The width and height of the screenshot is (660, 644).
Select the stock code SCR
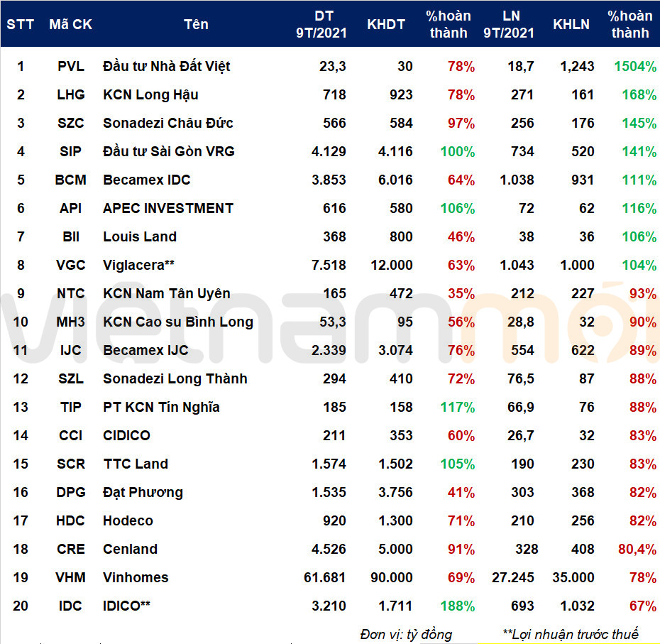pyautogui.click(x=71, y=464)
